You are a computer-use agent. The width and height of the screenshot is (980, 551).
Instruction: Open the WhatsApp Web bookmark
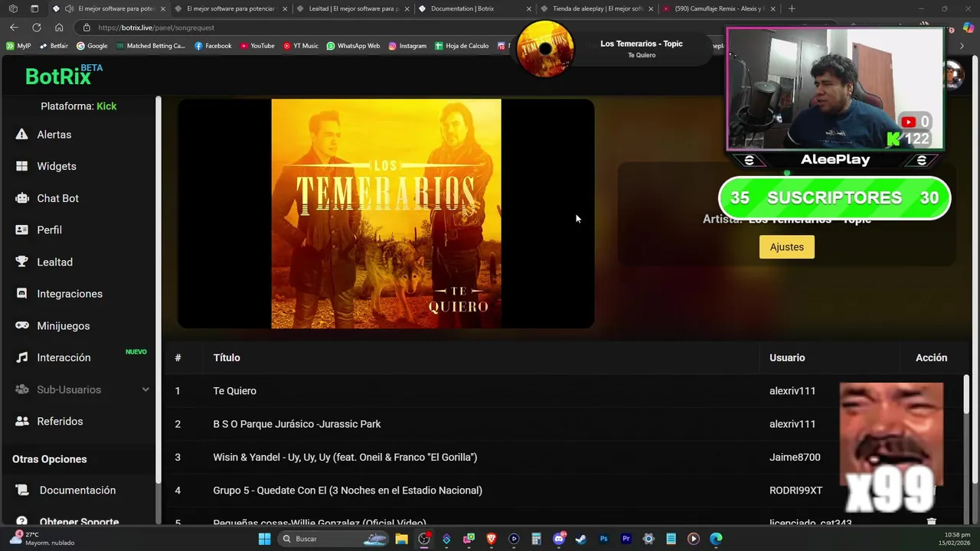(x=353, y=46)
